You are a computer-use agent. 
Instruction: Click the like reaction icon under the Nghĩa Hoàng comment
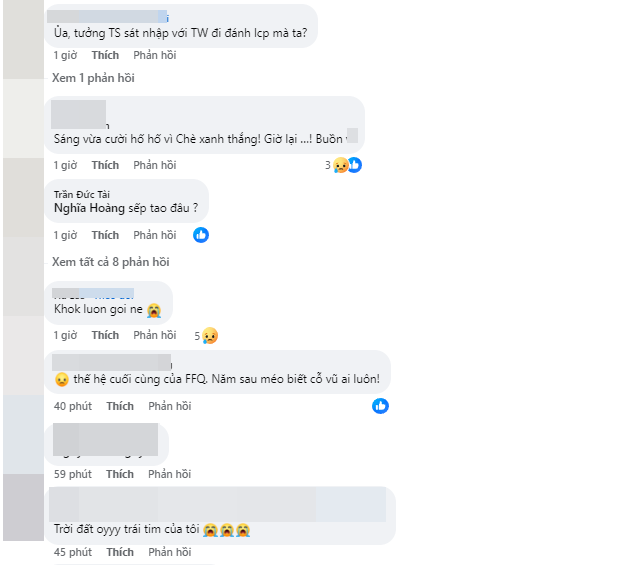[201, 235]
